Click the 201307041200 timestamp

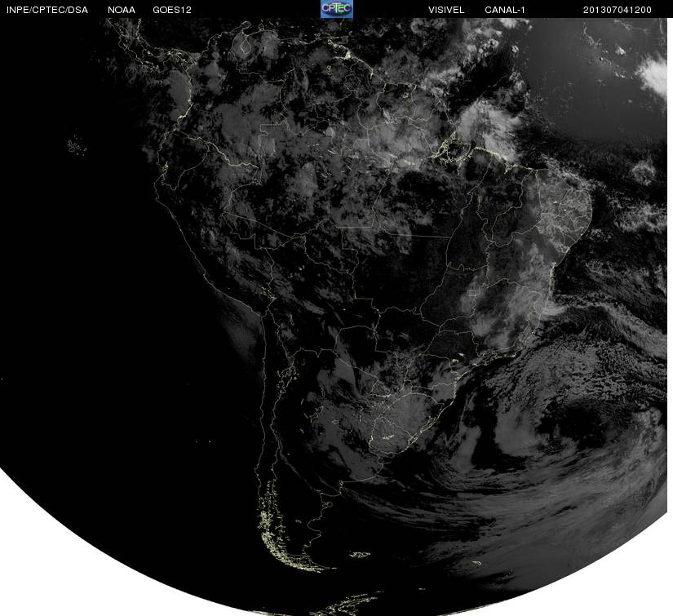[x=618, y=10]
